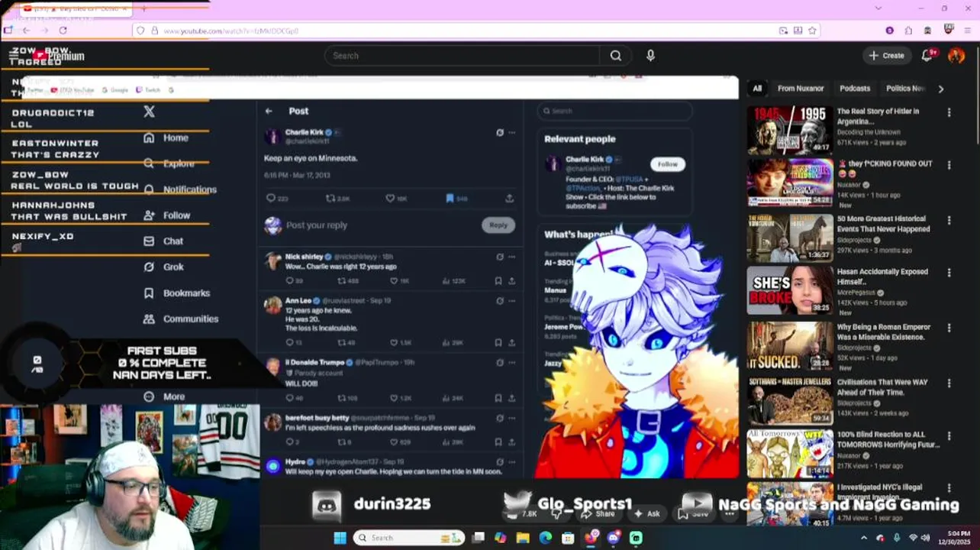Click the Ask button below the video
Viewport: 980px width, 550px height.
point(646,513)
